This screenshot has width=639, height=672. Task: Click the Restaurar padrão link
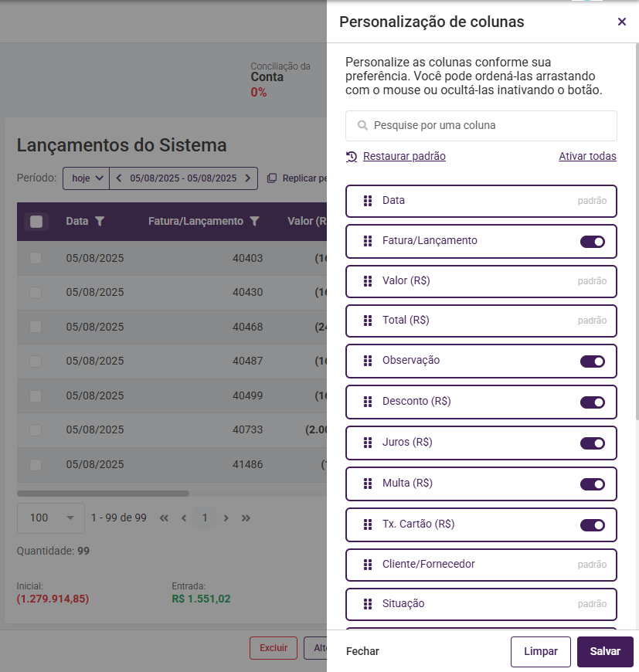[404, 156]
